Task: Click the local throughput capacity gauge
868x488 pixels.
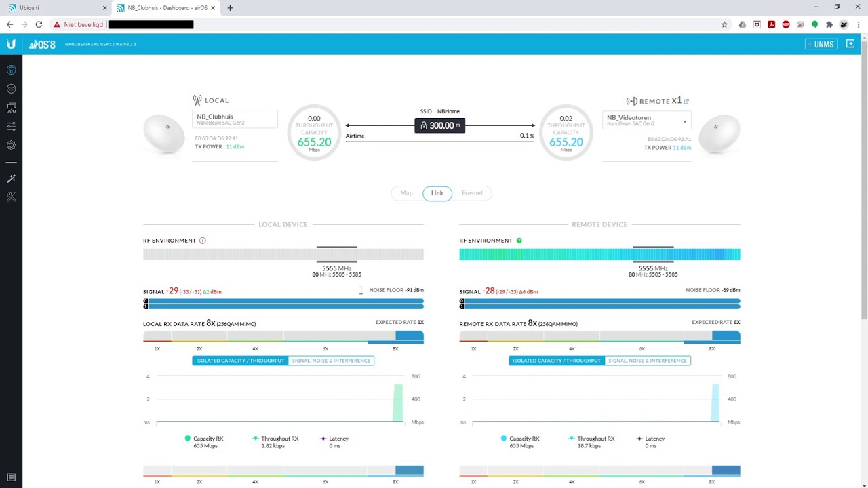Action: 314,132
